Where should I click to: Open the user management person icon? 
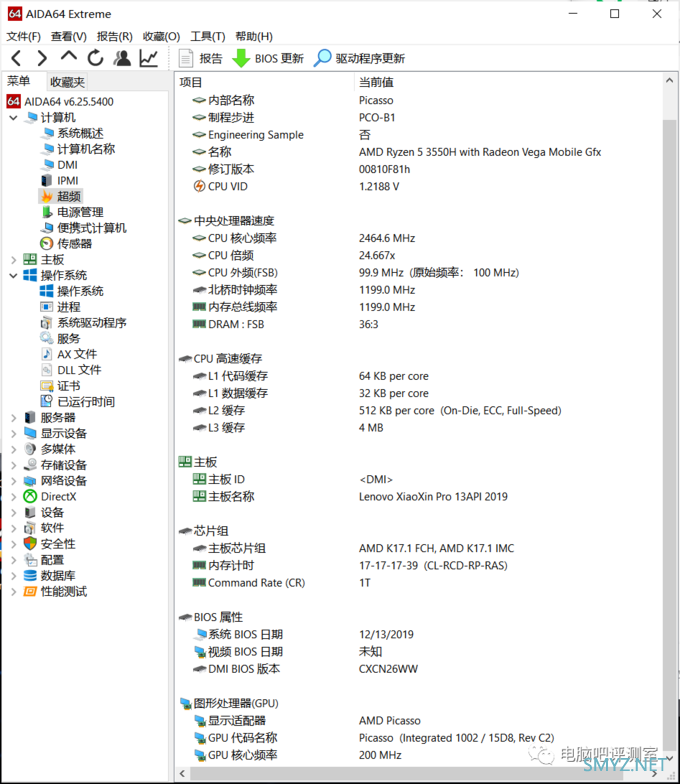pyautogui.click(x=122, y=58)
